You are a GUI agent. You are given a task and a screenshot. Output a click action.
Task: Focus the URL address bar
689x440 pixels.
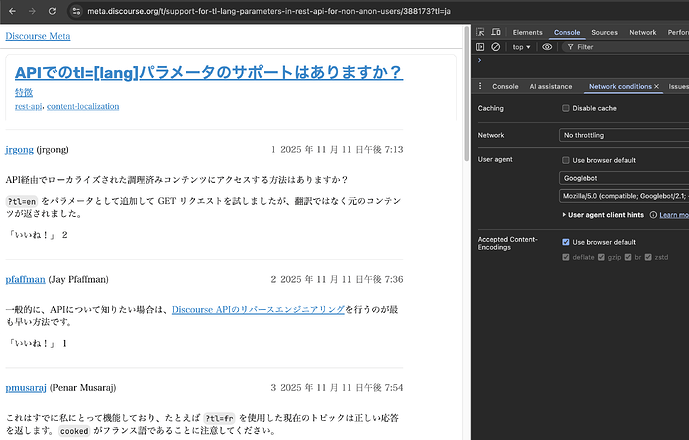tap(268, 11)
